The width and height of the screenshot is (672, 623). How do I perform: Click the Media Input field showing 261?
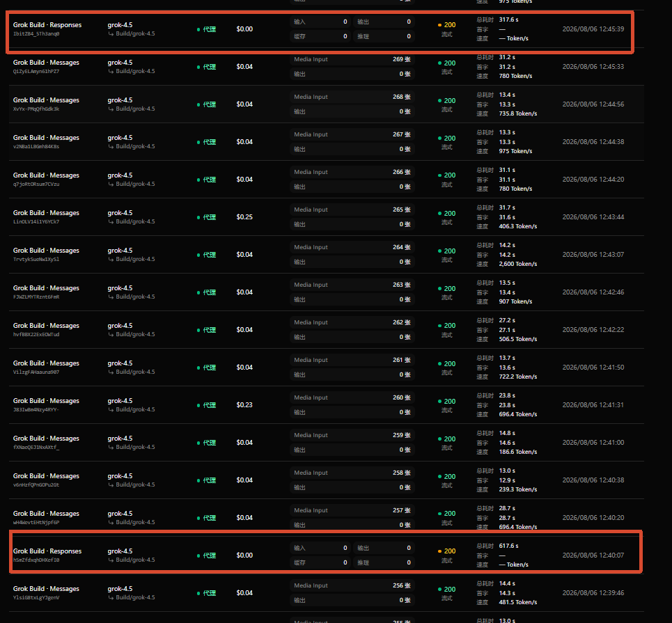(x=352, y=360)
